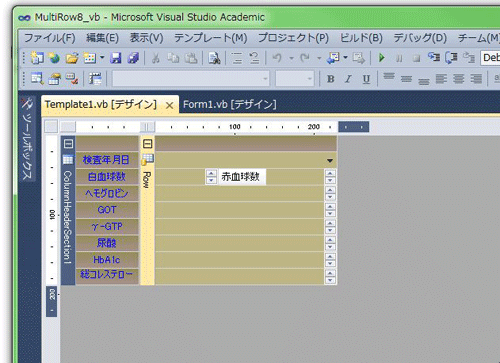Click the Cut scissors icon
The height and width of the screenshot is (363, 500).
tap(155, 58)
